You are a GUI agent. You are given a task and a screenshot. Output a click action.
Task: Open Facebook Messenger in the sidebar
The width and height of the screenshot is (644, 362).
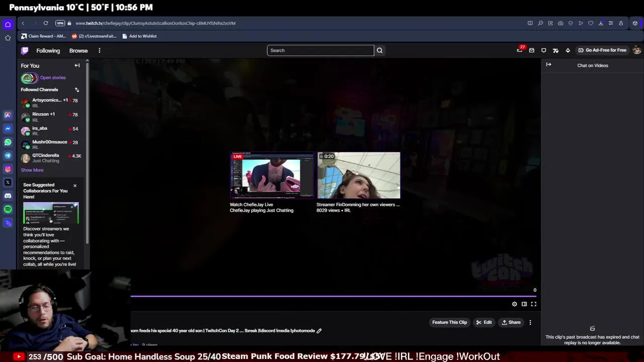8,129
